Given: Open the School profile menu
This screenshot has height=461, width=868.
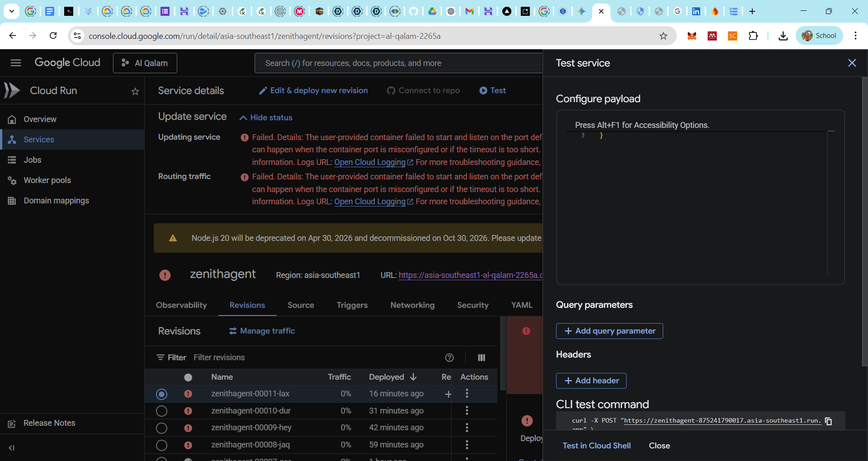Looking at the screenshot, I should (x=819, y=36).
